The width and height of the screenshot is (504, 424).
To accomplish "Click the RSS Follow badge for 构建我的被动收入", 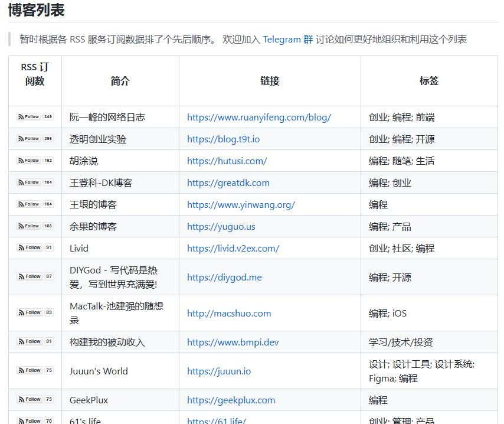I will [x=35, y=341].
